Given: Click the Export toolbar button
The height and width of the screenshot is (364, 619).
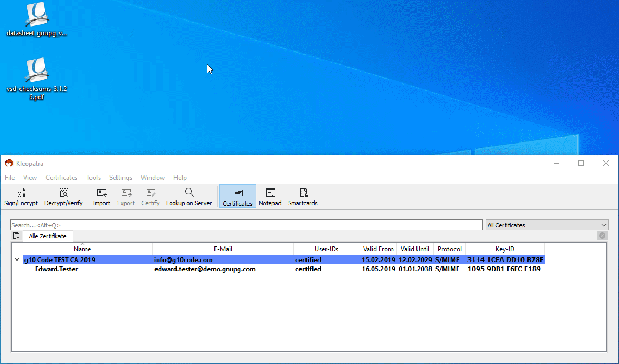Looking at the screenshot, I should pos(126,197).
